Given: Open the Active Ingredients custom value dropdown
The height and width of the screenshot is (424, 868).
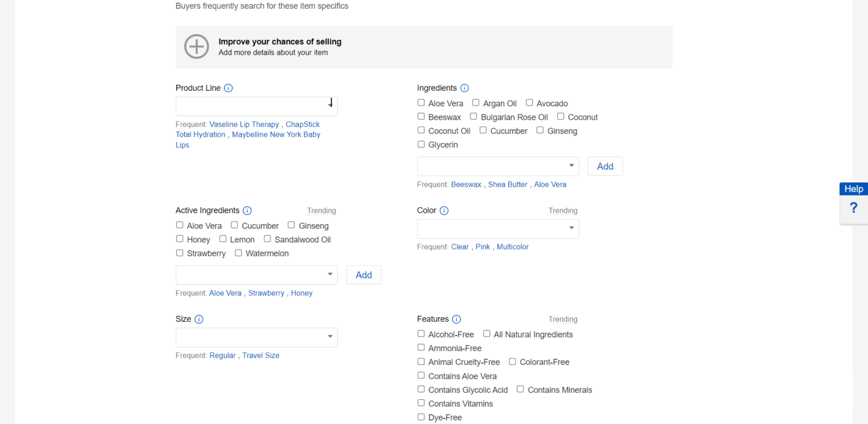Looking at the screenshot, I should (257, 274).
